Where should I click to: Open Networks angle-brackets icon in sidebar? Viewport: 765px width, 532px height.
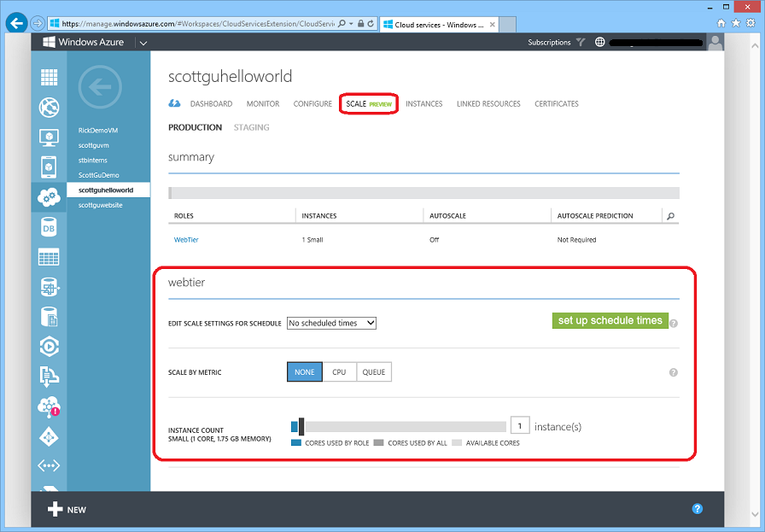coord(49,465)
